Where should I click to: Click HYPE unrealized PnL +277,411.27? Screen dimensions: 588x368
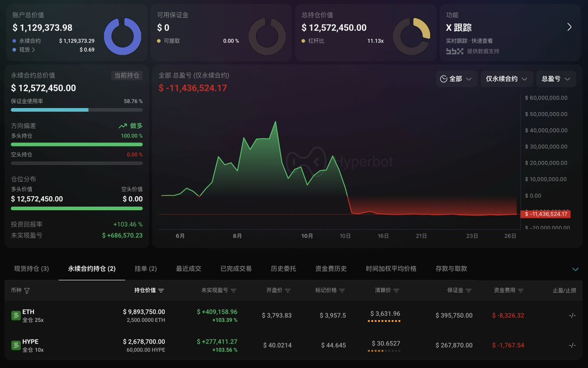pyautogui.click(x=217, y=342)
